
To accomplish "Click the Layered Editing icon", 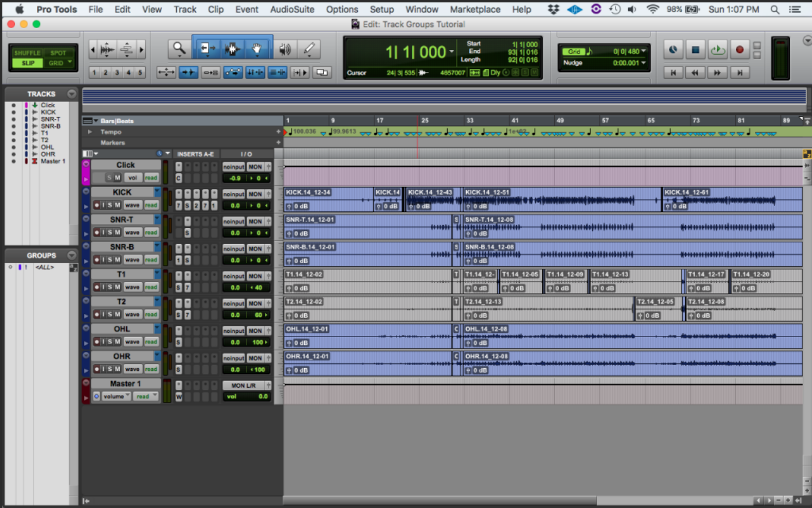I will pos(322,73).
